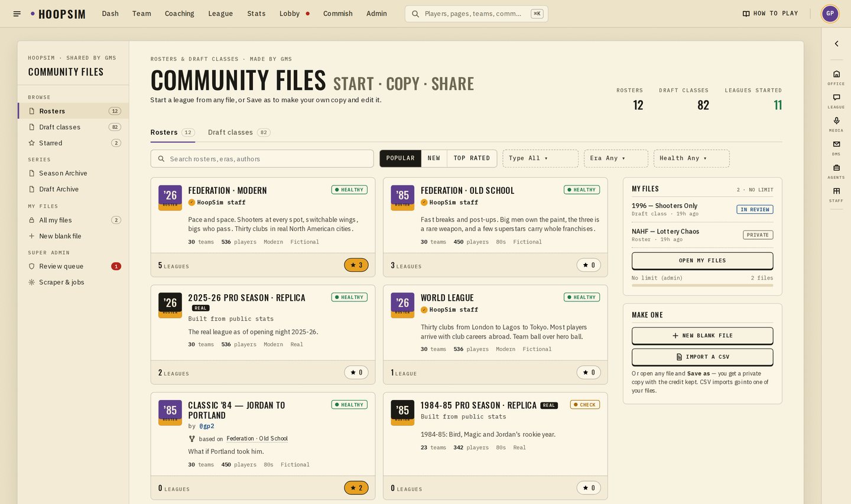Open the Coaching menu item
Image resolution: width=851 pixels, height=504 pixels.
point(179,14)
